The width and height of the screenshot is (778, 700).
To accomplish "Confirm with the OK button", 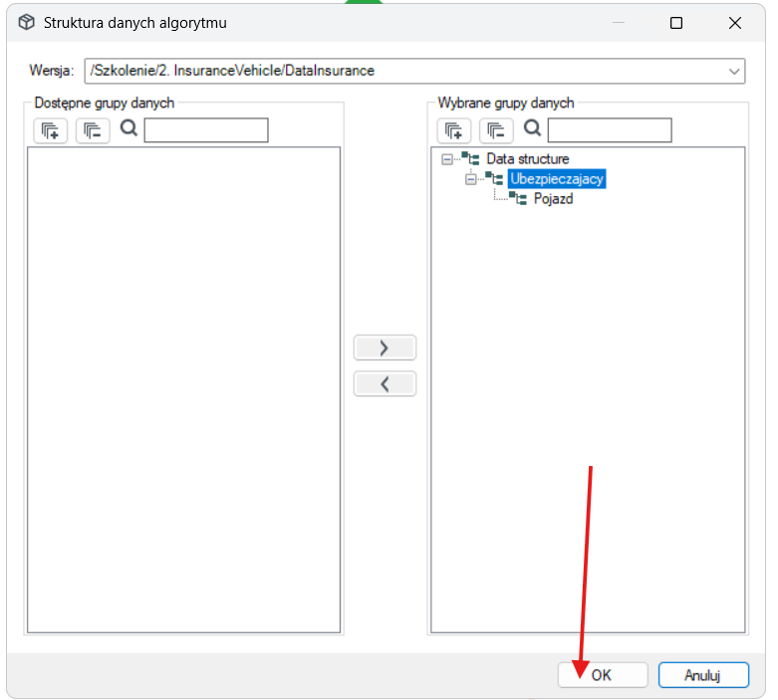I will pyautogui.click(x=603, y=675).
